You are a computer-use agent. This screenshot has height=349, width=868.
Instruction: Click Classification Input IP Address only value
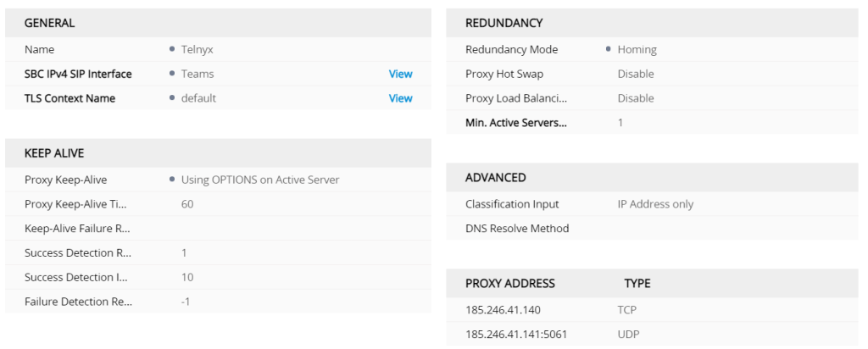pos(655,204)
